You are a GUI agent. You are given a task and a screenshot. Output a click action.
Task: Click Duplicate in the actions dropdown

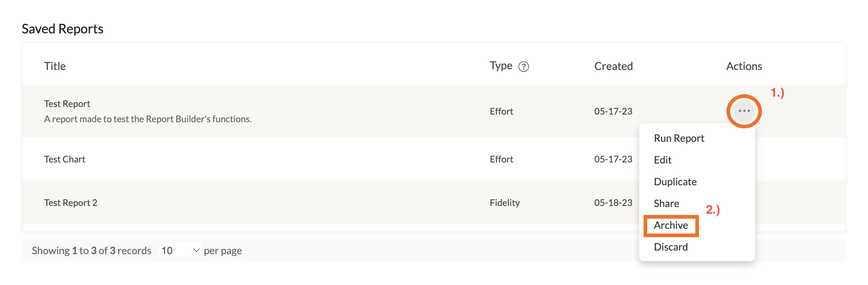point(675,182)
